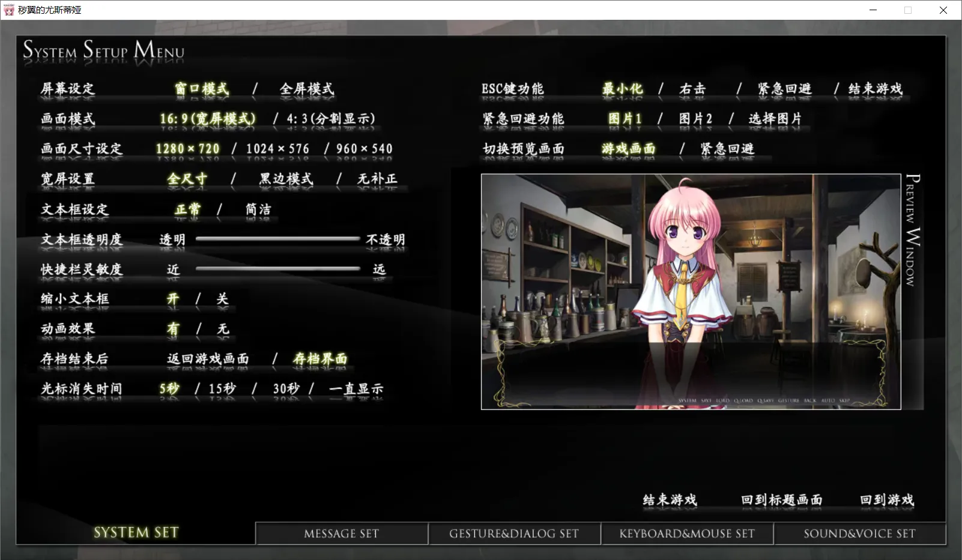Set text box style to 简洁
962x560 pixels.
(x=258, y=209)
